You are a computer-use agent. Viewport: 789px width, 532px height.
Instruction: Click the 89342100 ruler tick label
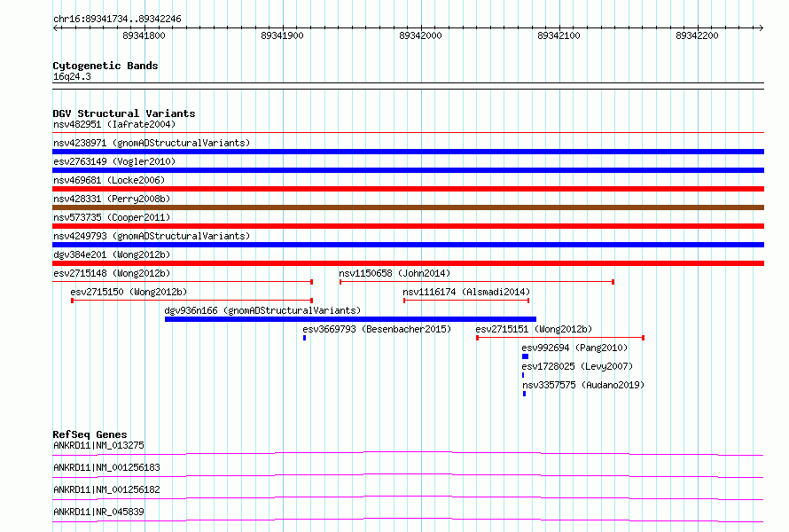(x=559, y=35)
